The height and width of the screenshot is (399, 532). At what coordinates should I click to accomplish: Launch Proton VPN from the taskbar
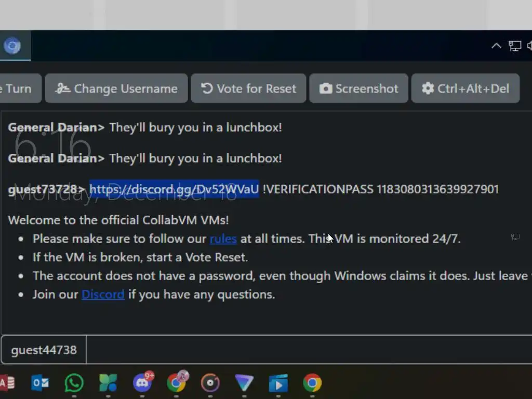coord(244,383)
